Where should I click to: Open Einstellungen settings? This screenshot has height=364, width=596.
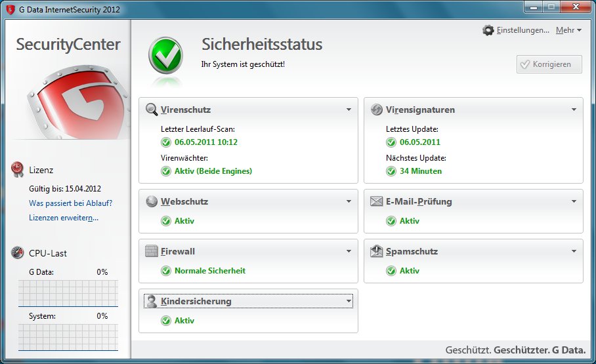tap(516, 30)
